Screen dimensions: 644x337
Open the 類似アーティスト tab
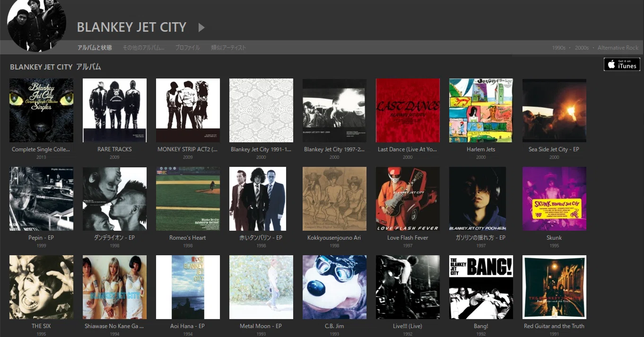click(x=228, y=48)
